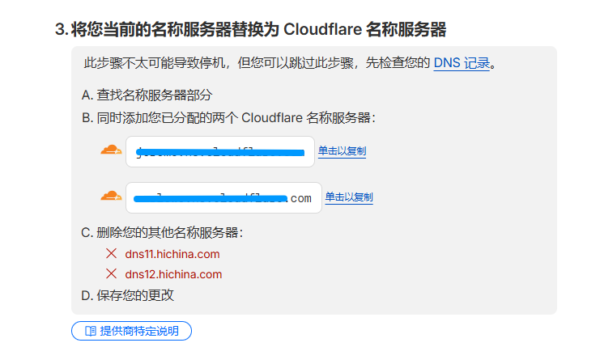Copy first nameserver via 单击以复制
Screen dimensions: 600x364
tap(342, 151)
